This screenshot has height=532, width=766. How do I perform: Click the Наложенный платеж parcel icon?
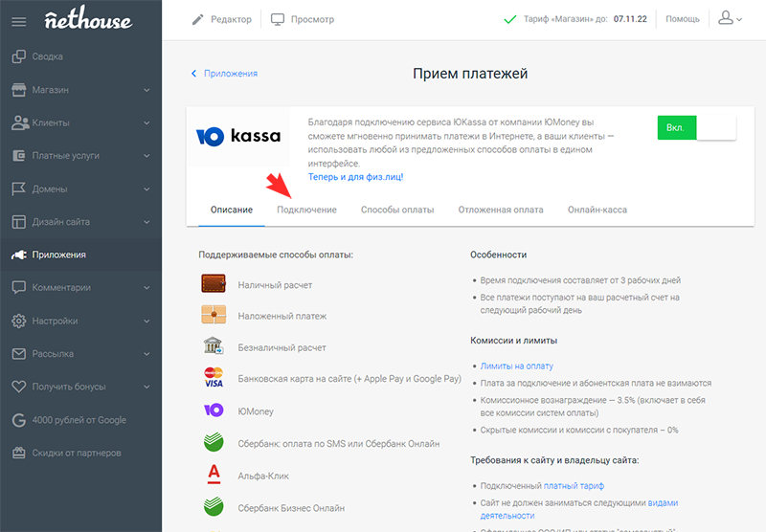click(x=214, y=315)
